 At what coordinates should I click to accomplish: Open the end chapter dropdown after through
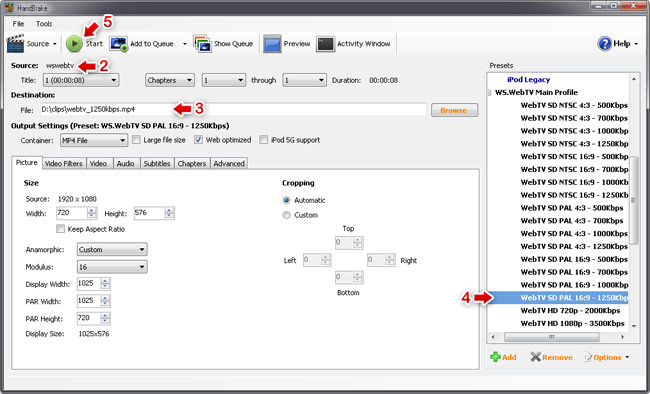(304, 80)
